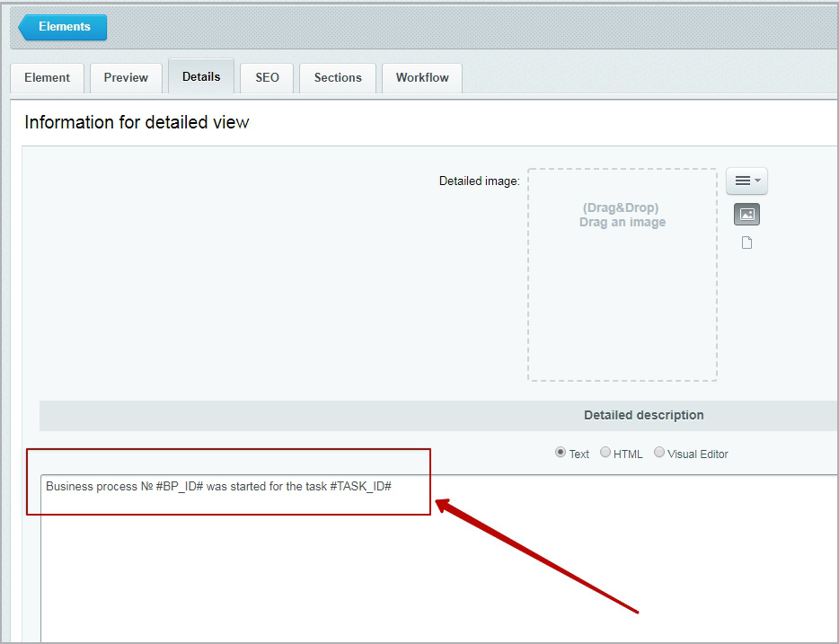Click the detailed image Drag&Drop area
Viewport: 839px width, 644px height.
(623, 274)
